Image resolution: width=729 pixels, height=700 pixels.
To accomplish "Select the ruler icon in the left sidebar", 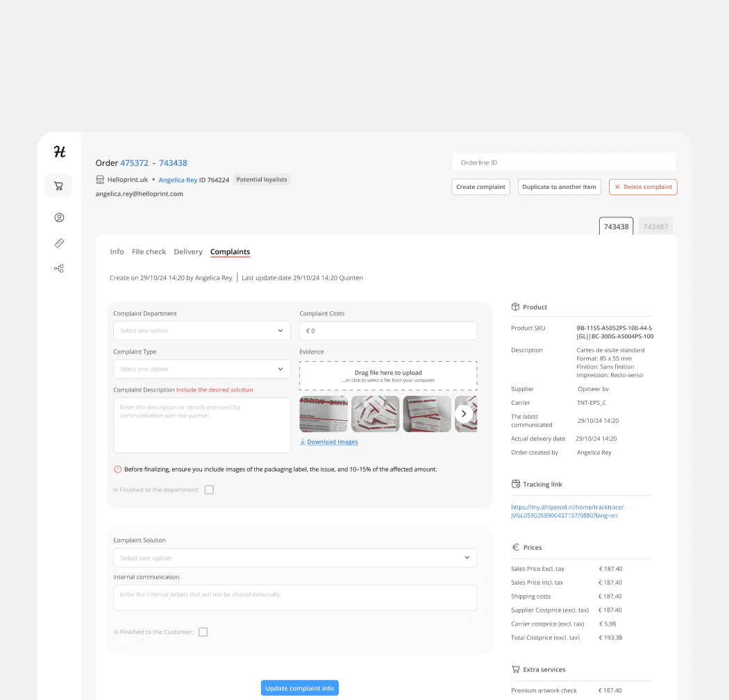I will click(58, 243).
